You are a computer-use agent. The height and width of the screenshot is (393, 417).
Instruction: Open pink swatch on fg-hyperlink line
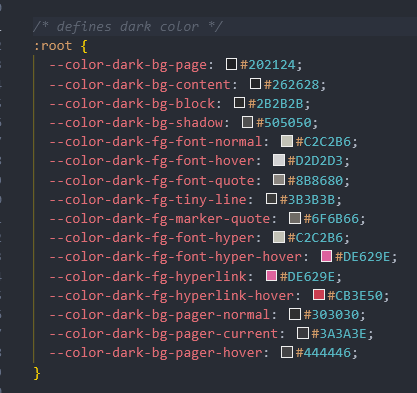(271, 276)
